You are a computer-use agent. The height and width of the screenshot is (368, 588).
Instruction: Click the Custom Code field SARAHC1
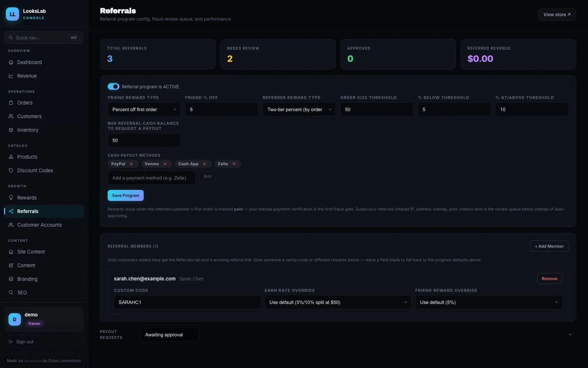pyautogui.click(x=187, y=302)
